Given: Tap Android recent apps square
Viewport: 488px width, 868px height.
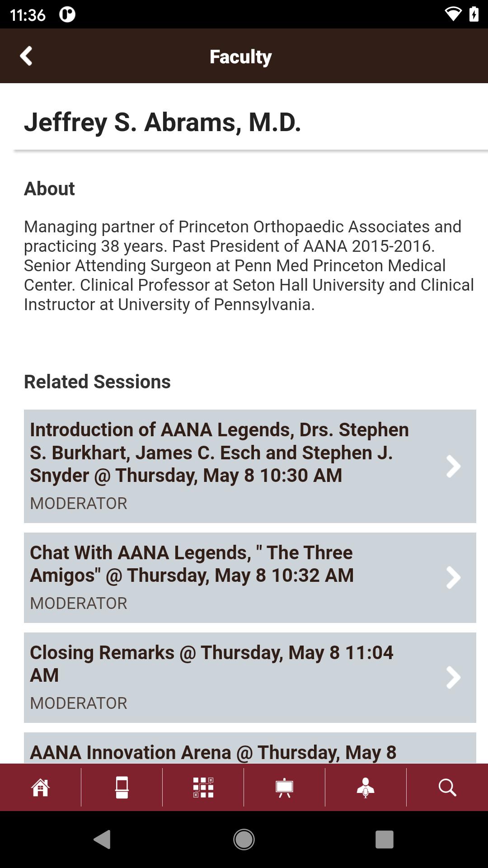Looking at the screenshot, I should point(385,840).
